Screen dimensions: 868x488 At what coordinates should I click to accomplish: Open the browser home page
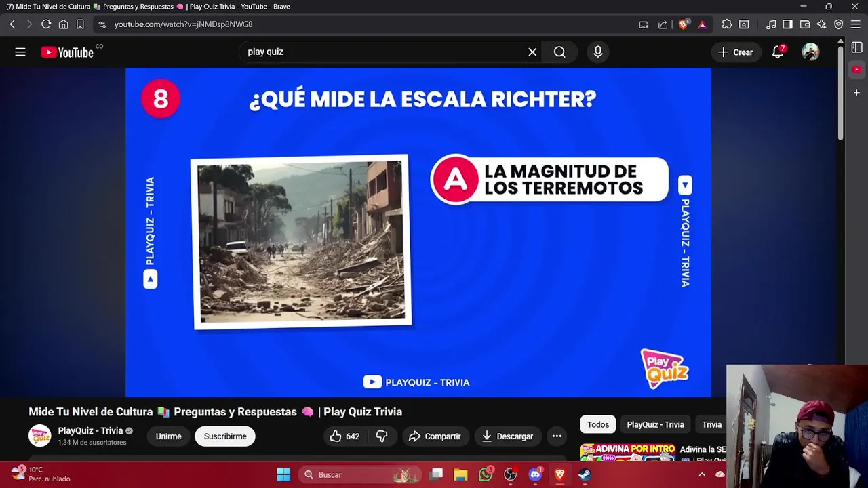[x=63, y=24]
